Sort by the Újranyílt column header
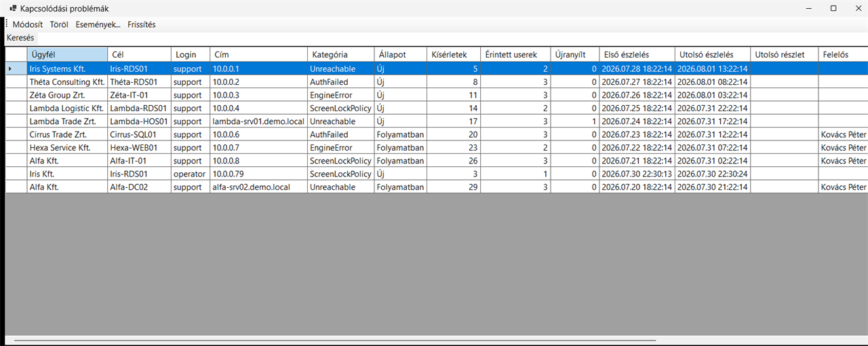This screenshot has height=346, width=868. point(574,54)
